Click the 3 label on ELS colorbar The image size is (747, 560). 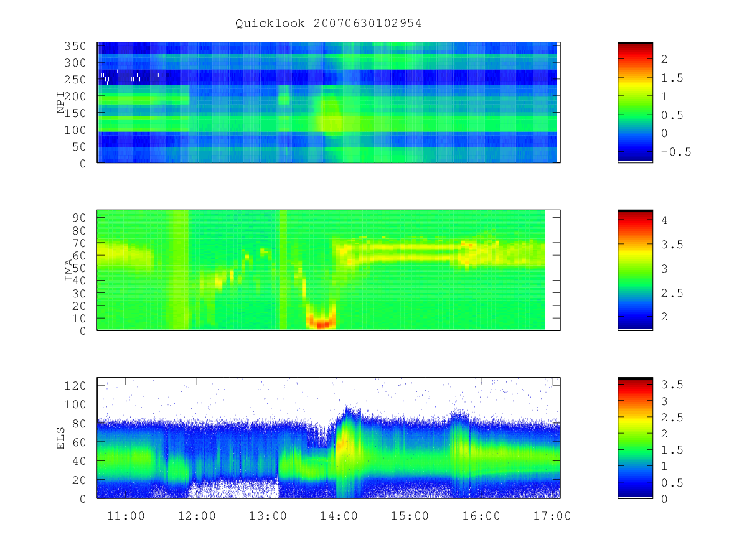tap(665, 401)
